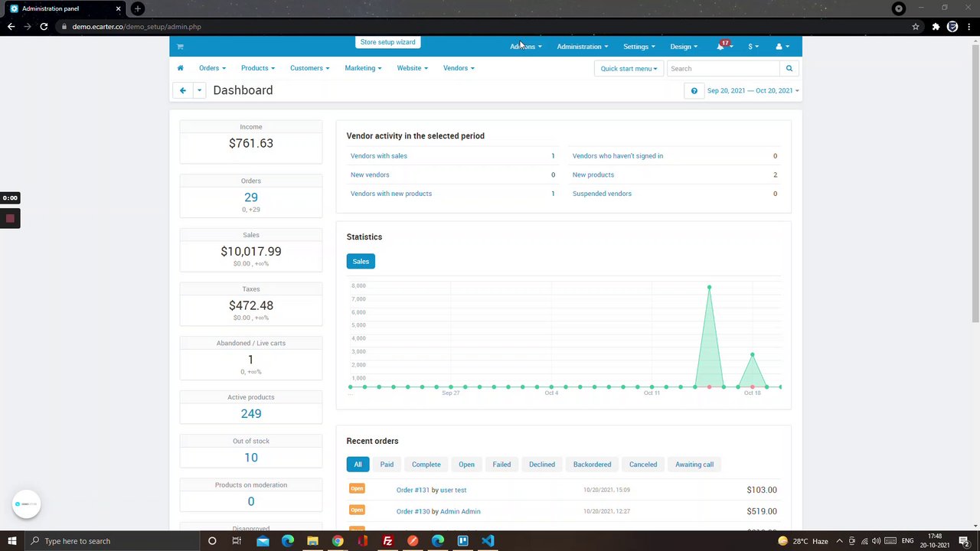
Task: Open the dropdown caret next to back arrow
Action: [199, 90]
